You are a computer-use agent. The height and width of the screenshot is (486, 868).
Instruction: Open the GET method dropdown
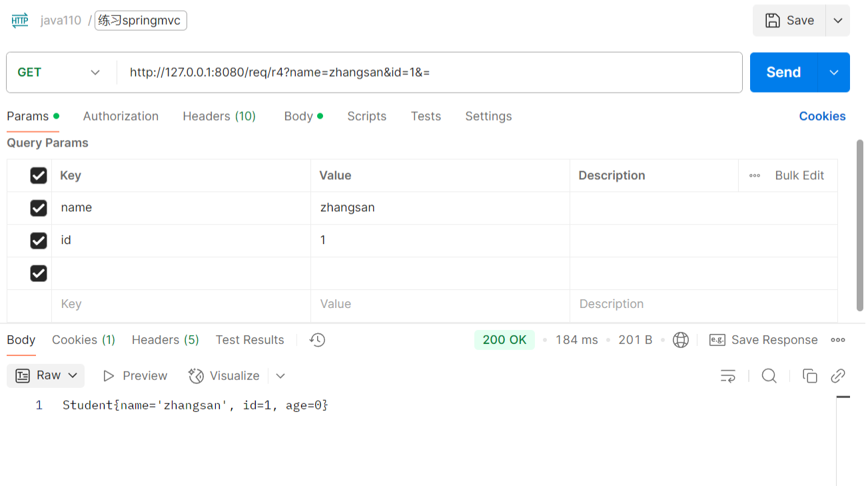click(x=59, y=73)
